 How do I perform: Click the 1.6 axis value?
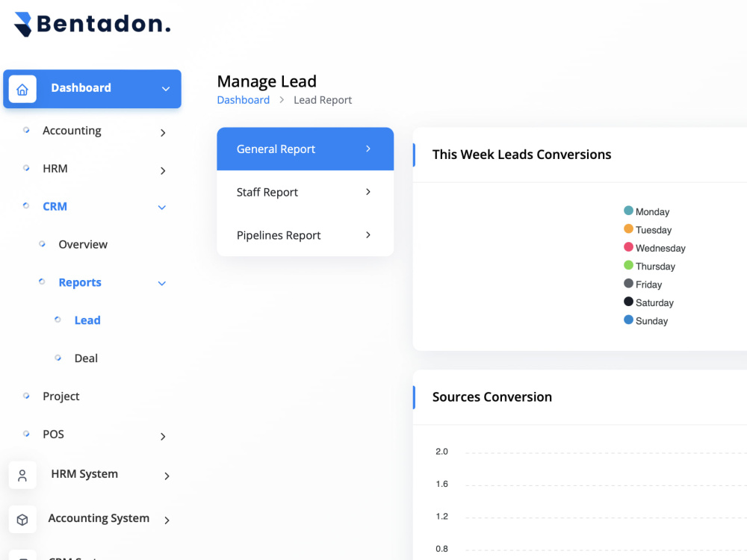point(441,484)
